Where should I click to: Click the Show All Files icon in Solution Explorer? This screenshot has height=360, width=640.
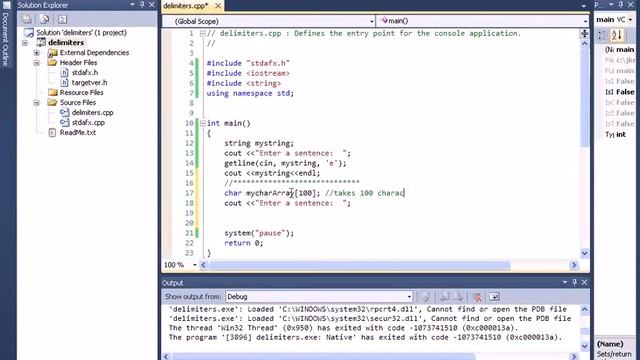pyautogui.click(x=44, y=19)
